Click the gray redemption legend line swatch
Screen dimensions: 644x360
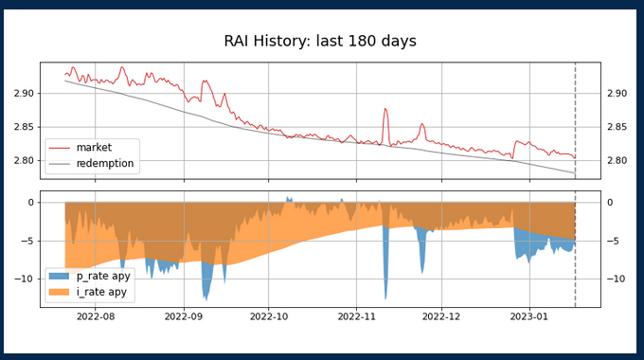tap(59, 164)
